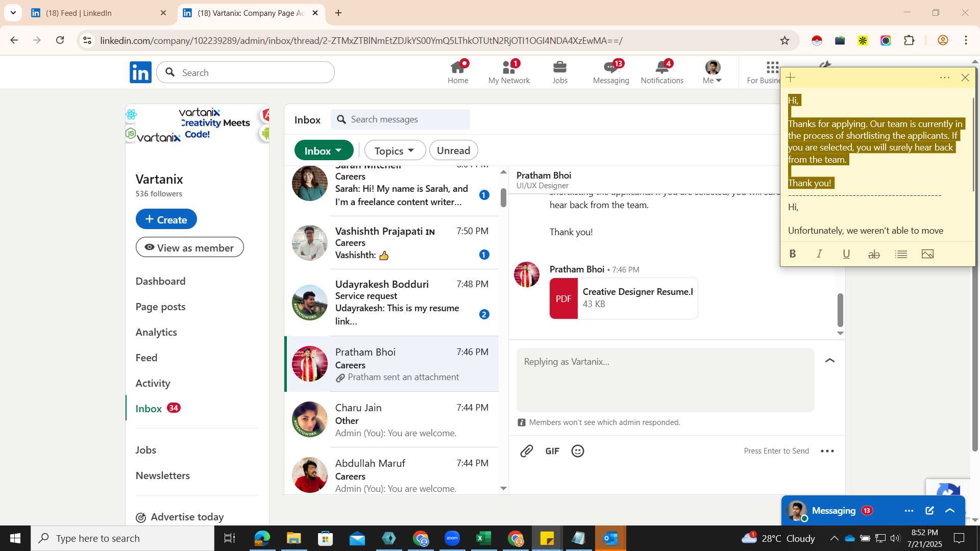Expand the Messaging overlay chevron
The height and width of the screenshot is (551, 980).
pyautogui.click(x=950, y=511)
